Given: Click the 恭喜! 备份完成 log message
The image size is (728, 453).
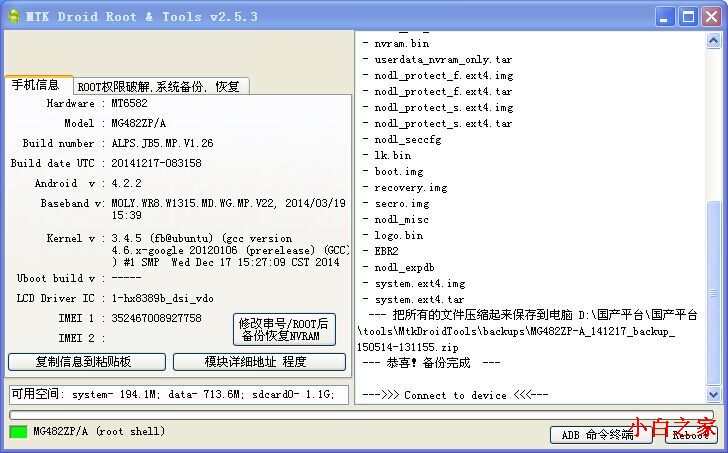Looking at the screenshot, I should tap(431, 363).
